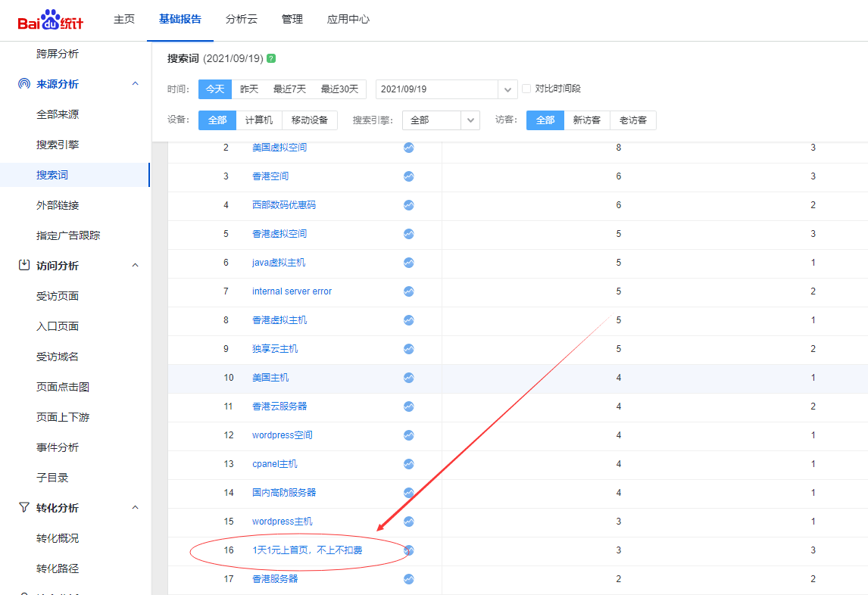The width and height of the screenshot is (868, 595).
Task: Click the search term 美国虚拟空间
Action: [279, 148]
